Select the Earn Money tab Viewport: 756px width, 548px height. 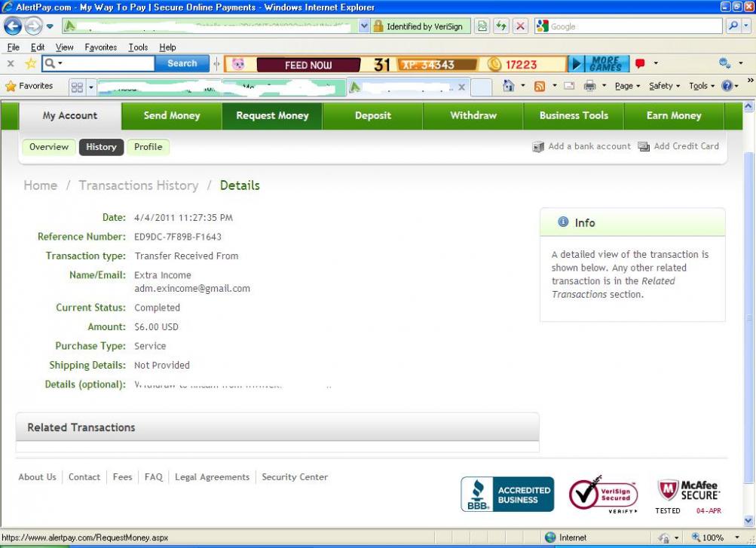coord(674,115)
